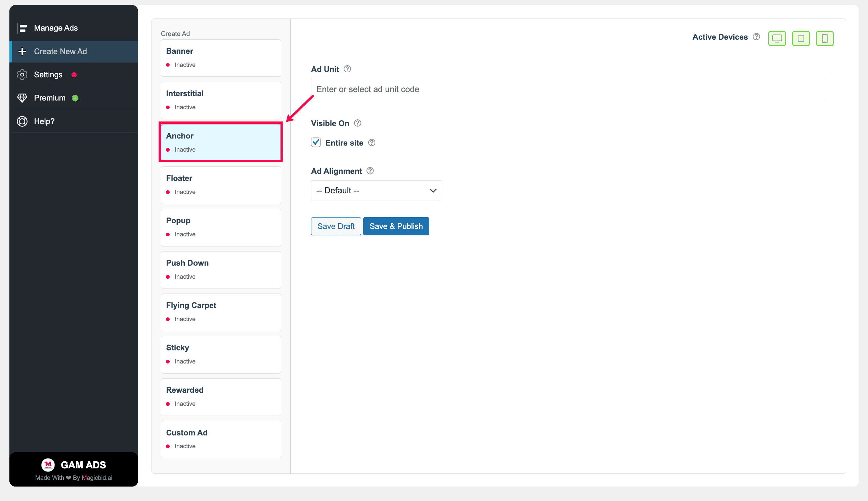Select the Flying Carpet ad type

point(221,312)
